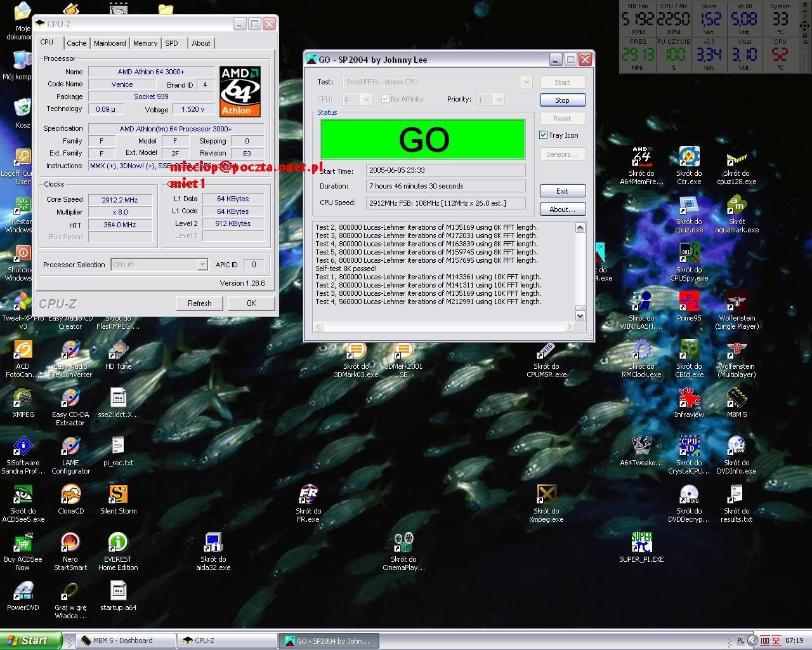The width and height of the screenshot is (812, 650).
Task: Select the Xmpeg.exe shortcut icon
Action: (546, 503)
